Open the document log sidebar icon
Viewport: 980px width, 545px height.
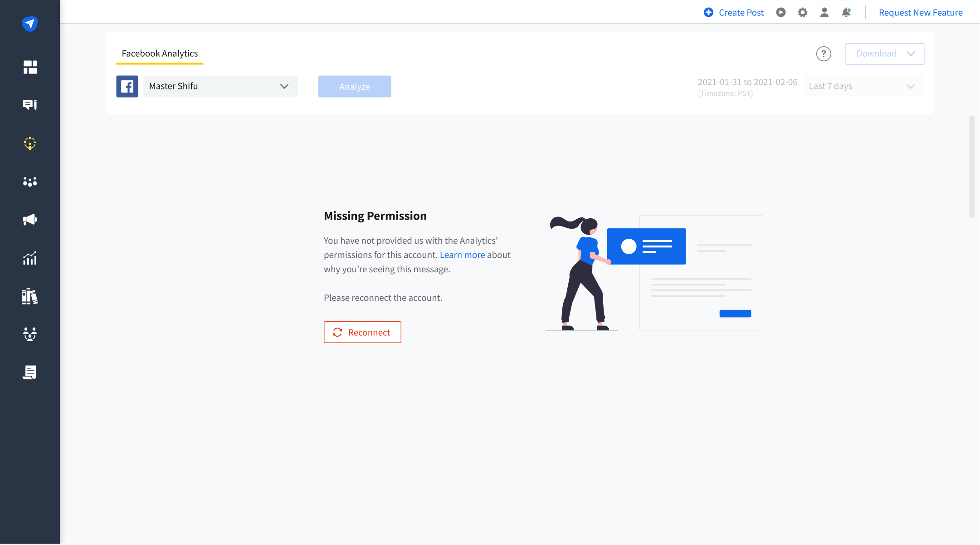[30, 373]
